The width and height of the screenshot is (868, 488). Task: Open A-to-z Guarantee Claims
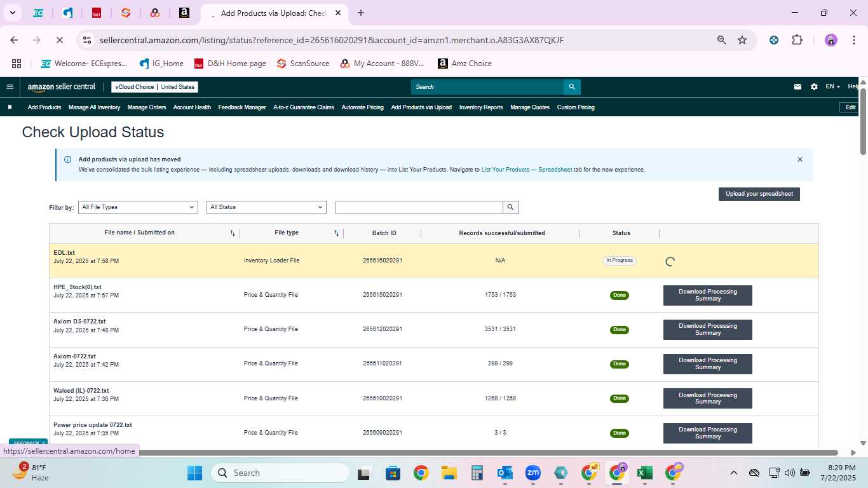click(304, 107)
